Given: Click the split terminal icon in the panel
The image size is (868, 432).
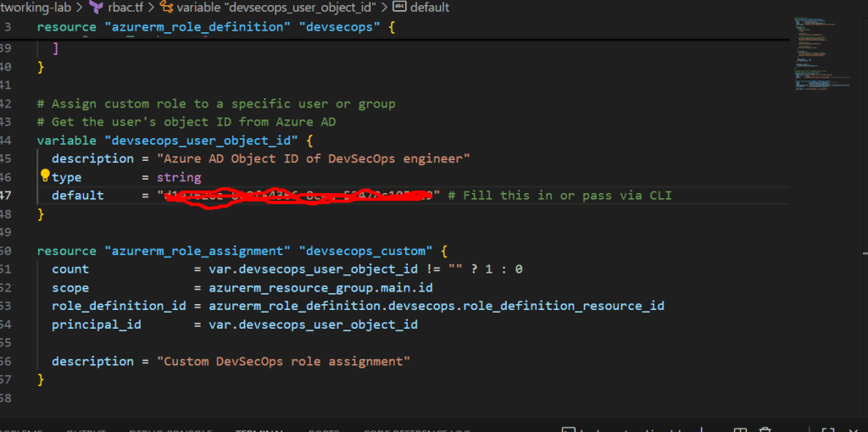Looking at the screenshot, I should coord(740,429).
